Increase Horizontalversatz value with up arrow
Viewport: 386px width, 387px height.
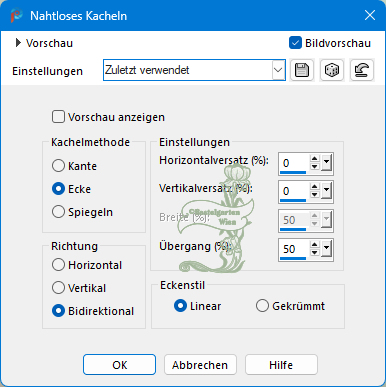click(x=315, y=159)
